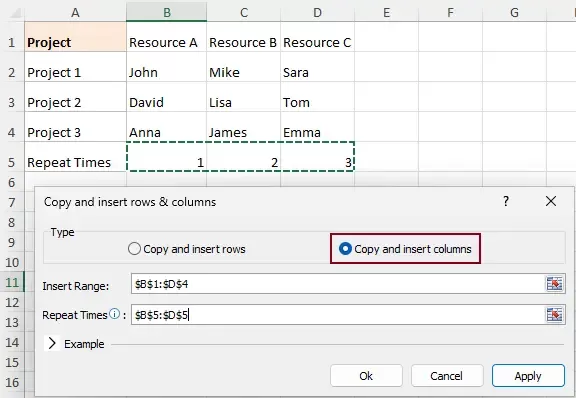
Task: Click the Project 3 cell
Action: click(75, 127)
